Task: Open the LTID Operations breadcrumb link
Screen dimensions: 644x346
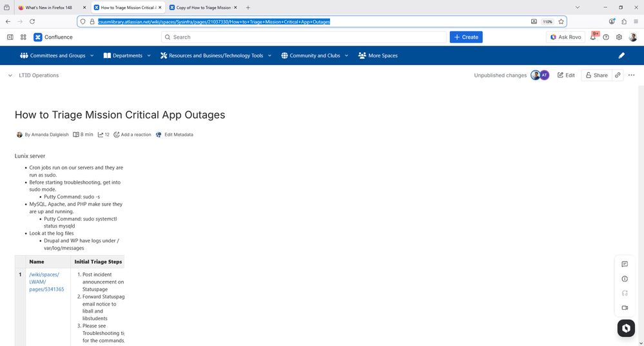Action: pos(39,75)
